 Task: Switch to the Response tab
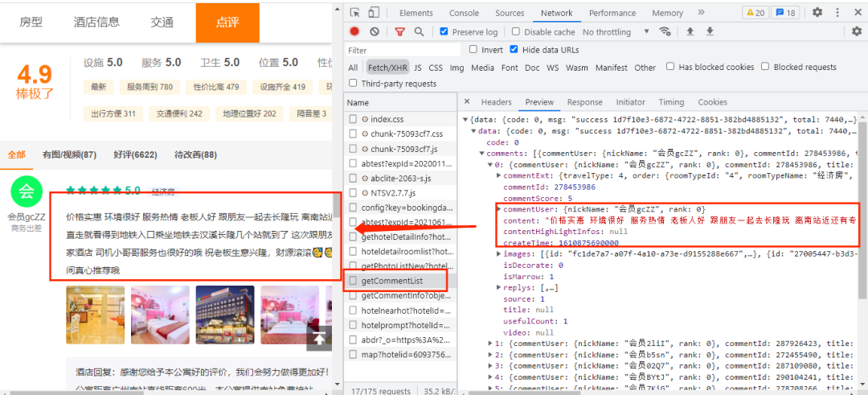pos(584,102)
